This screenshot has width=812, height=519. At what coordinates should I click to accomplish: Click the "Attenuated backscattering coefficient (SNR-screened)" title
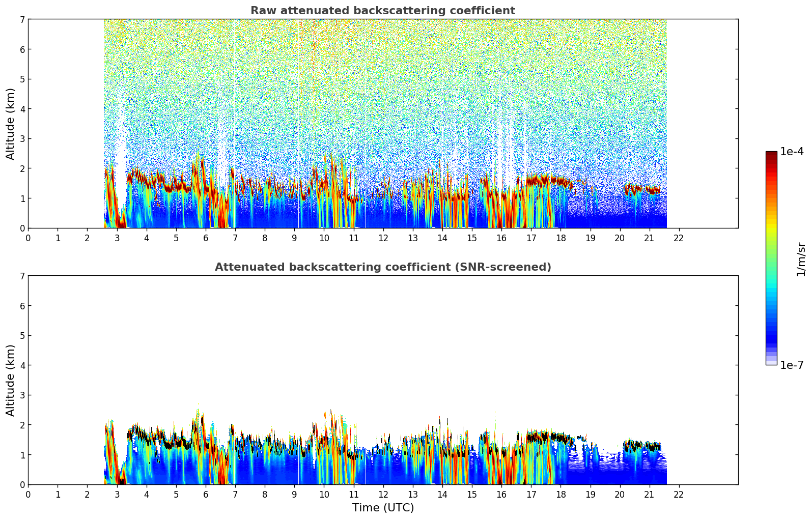tap(382, 267)
